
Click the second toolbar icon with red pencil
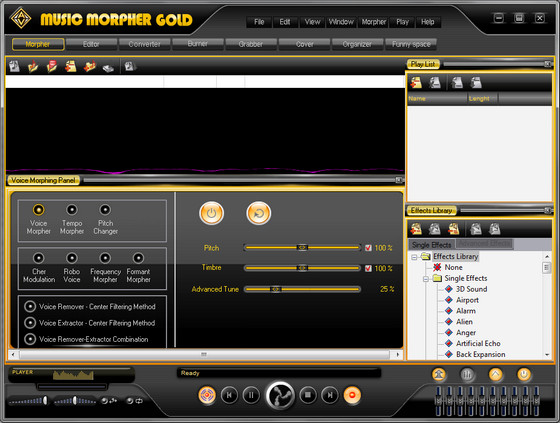point(33,66)
